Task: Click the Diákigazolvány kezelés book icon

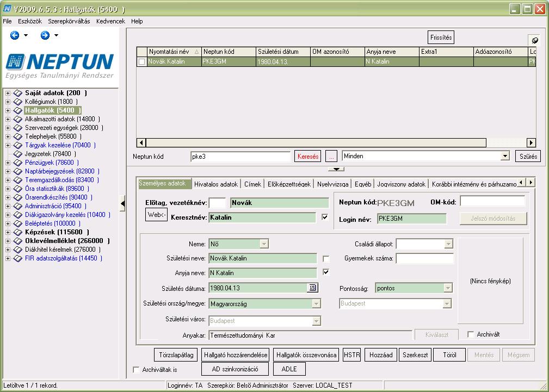Action: [18, 215]
